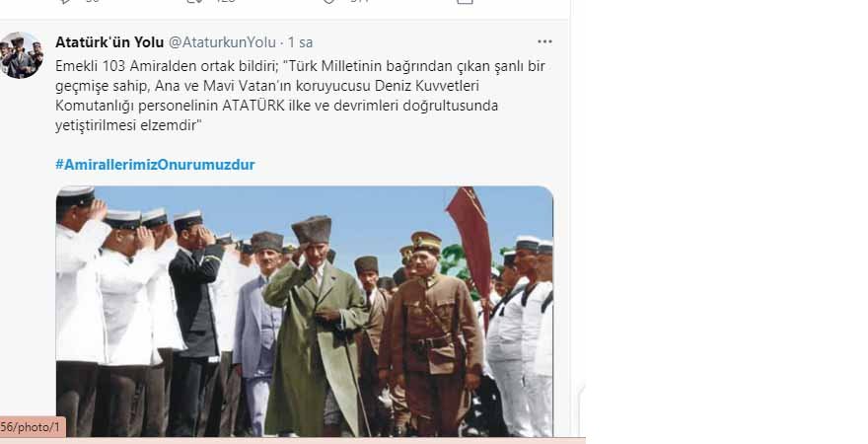Screen dimensions: 868x444
Task: Click the like count beside the heart icon
Action: coord(359,2)
